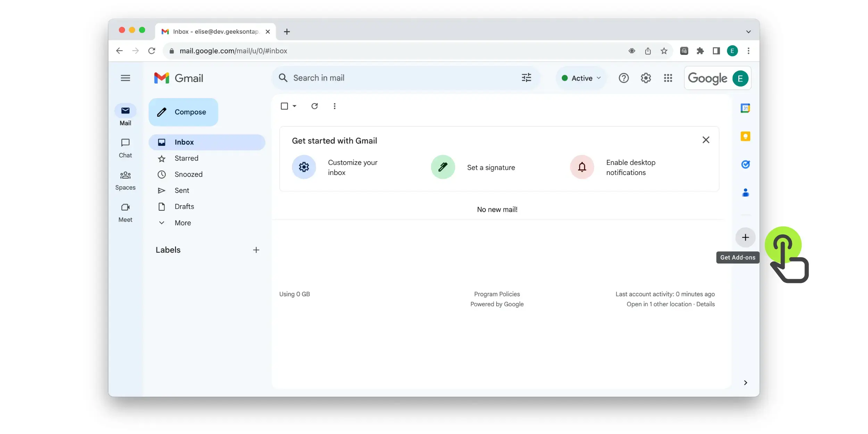Open the Active status dropdown
Screen dimensions: 868x434
pyautogui.click(x=581, y=78)
